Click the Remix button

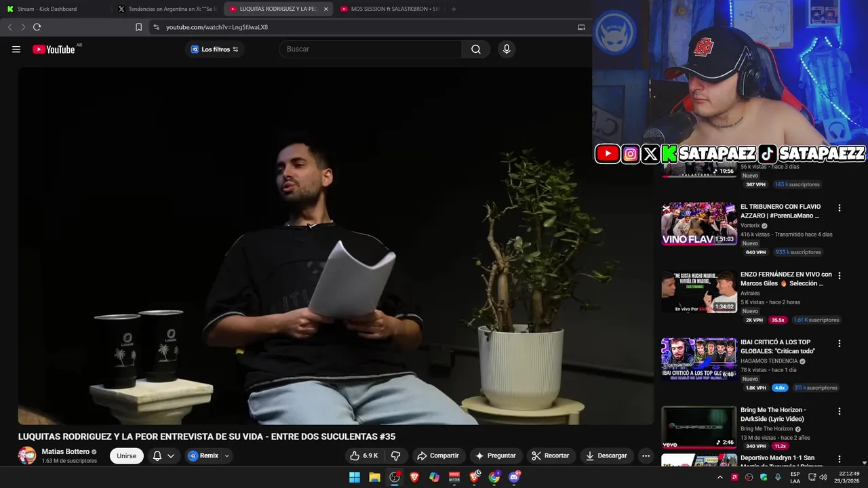point(203,455)
